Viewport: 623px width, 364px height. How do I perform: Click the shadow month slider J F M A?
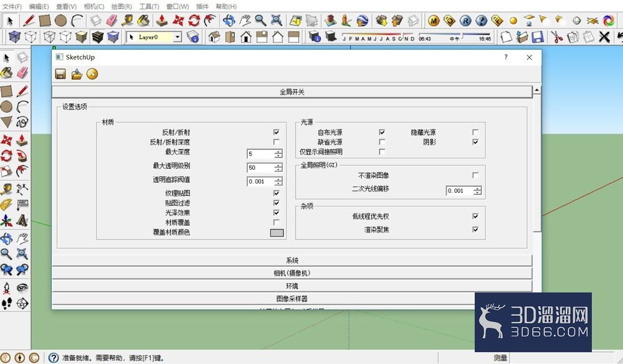(378, 37)
